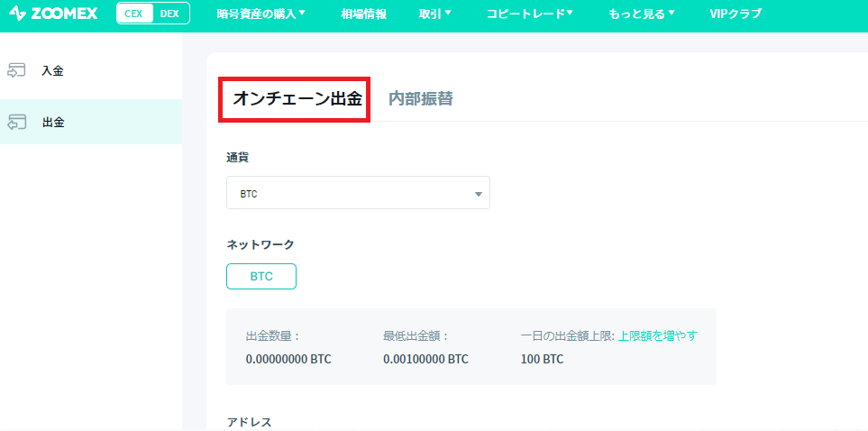The width and height of the screenshot is (868, 431).
Task: Select 出金 in the sidebar
Action: (x=53, y=123)
